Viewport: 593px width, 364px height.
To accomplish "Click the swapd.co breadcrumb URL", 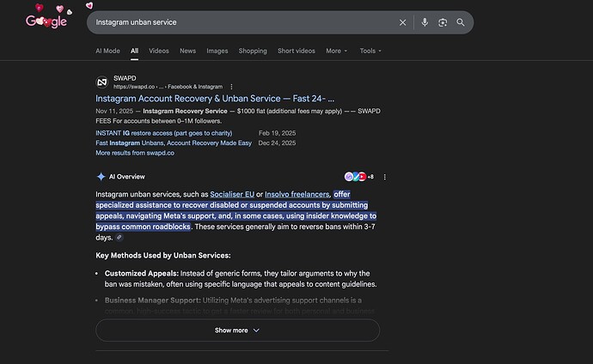I will [168, 87].
